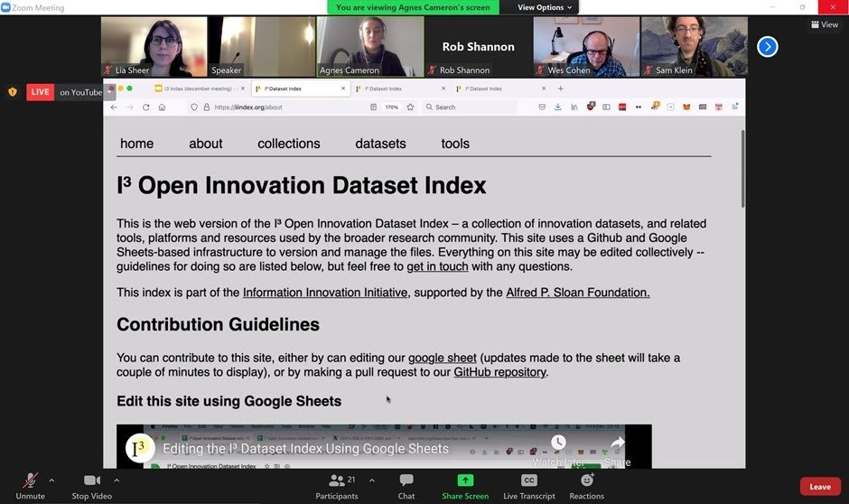Screen dimensions: 849x504
Task: Enable Live Transcript captions
Action: (529, 486)
